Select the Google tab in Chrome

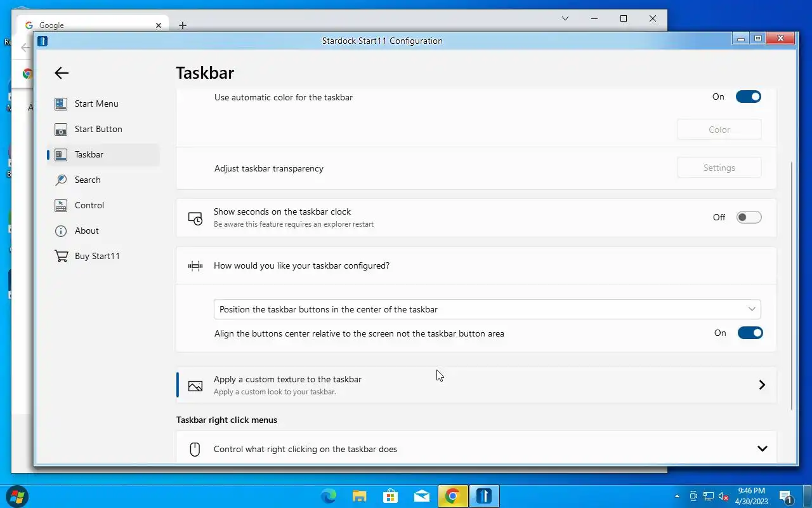[x=92, y=25]
